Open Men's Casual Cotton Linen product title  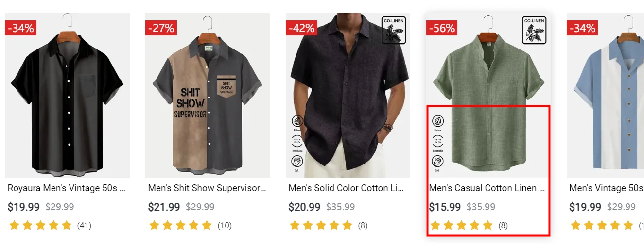tap(487, 188)
